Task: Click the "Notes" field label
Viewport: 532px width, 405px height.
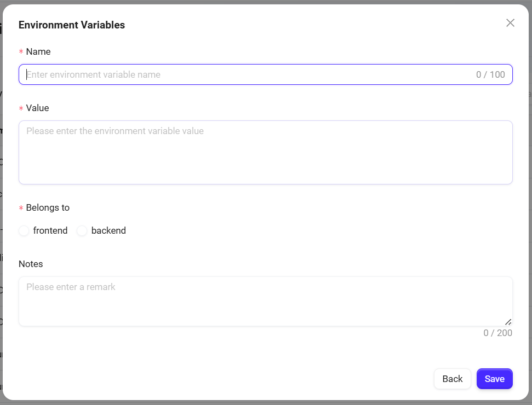Action: coord(31,264)
